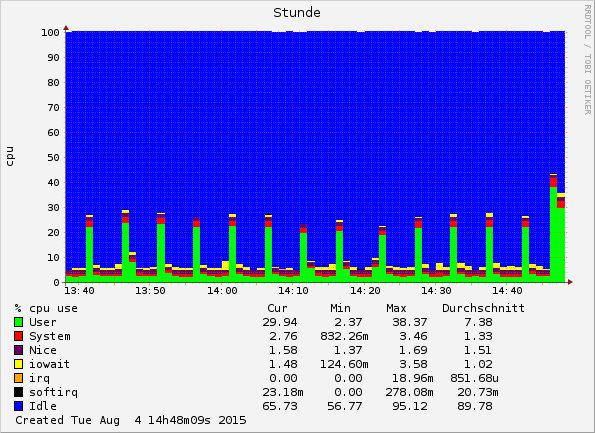Click the 50 y-axis label
Screen dimensions: 595x433
[x=54, y=157]
